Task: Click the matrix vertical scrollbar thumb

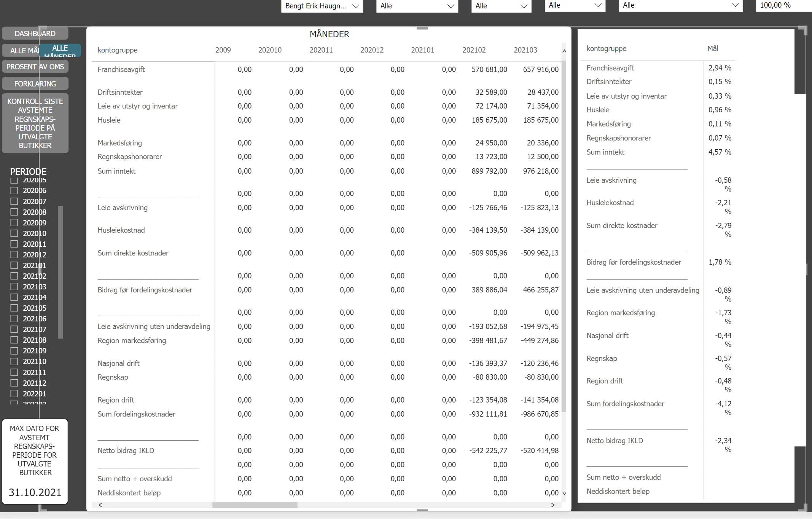Action: [564, 236]
